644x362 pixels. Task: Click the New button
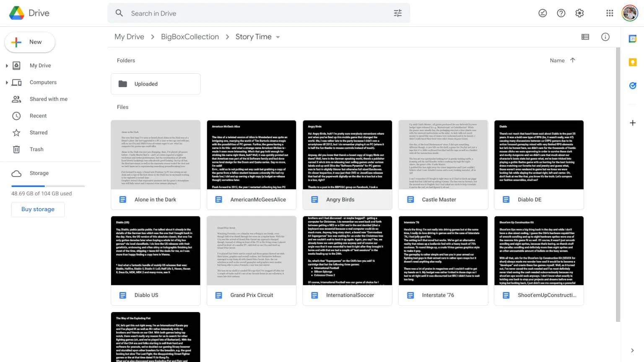point(30,42)
